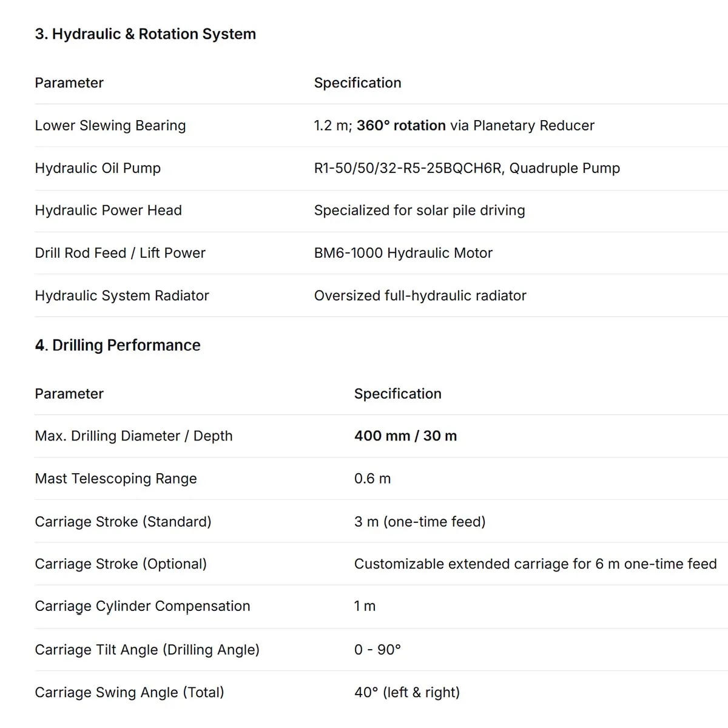Image resolution: width=728 pixels, height=728 pixels.
Task: Click the R1-50/50/32-R5-25BQCH6R Quadruple Pump value
Action: tap(467, 168)
